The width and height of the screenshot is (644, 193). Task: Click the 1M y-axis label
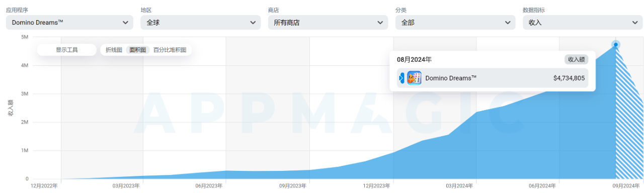[24, 150]
